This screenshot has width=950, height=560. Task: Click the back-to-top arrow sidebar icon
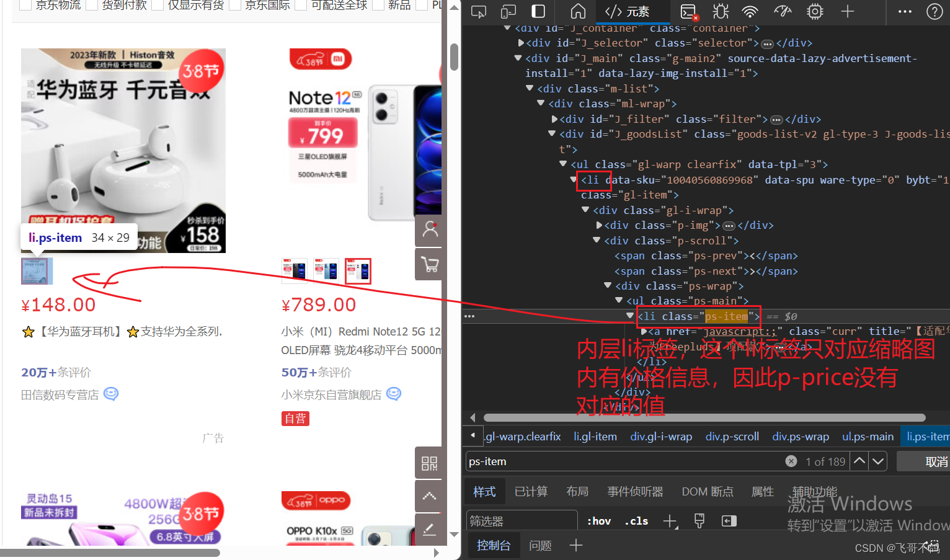[429, 496]
